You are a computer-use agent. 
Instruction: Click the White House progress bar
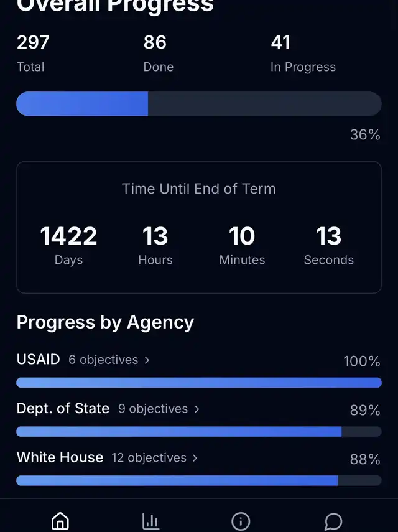click(x=199, y=480)
